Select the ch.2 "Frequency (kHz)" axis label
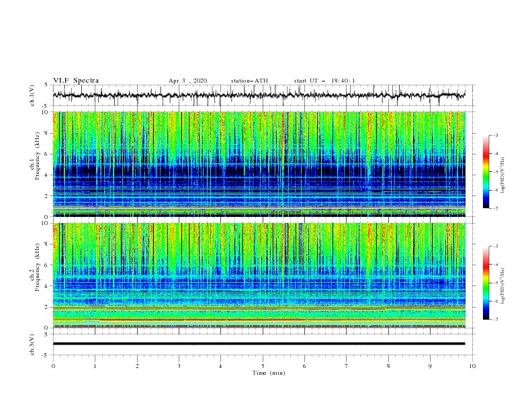 click(x=38, y=267)
